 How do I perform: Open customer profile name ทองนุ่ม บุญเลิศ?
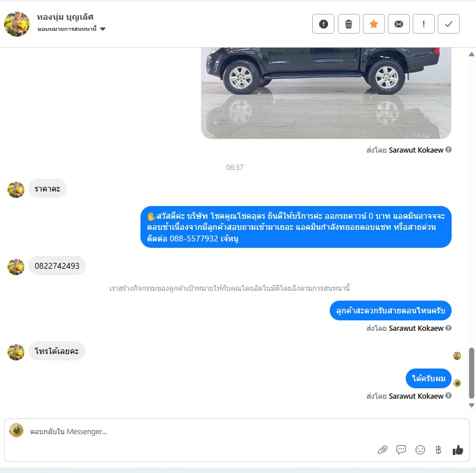(65, 17)
